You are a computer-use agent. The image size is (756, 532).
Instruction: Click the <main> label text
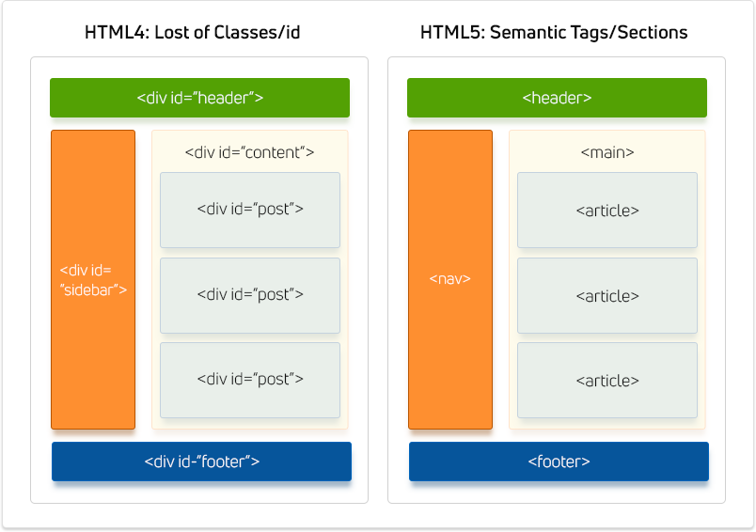point(606,151)
